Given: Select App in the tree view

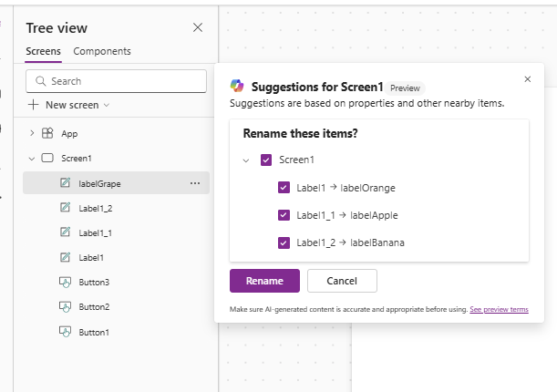Looking at the screenshot, I should tap(69, 134).
